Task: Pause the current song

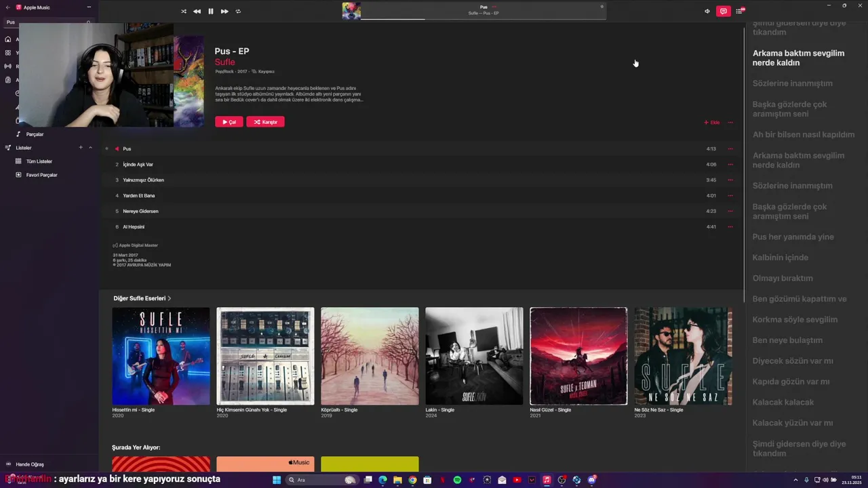Action: click(x=210, y=12)
